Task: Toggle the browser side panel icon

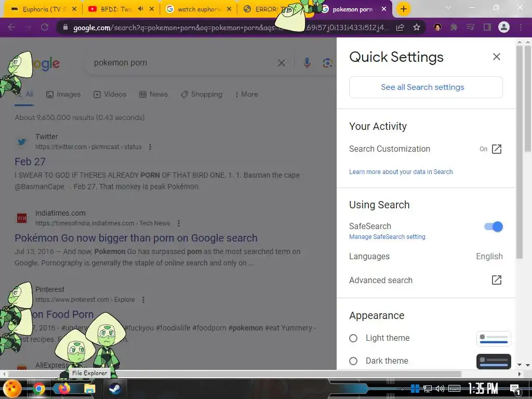Action: click(x=487, y=27)
